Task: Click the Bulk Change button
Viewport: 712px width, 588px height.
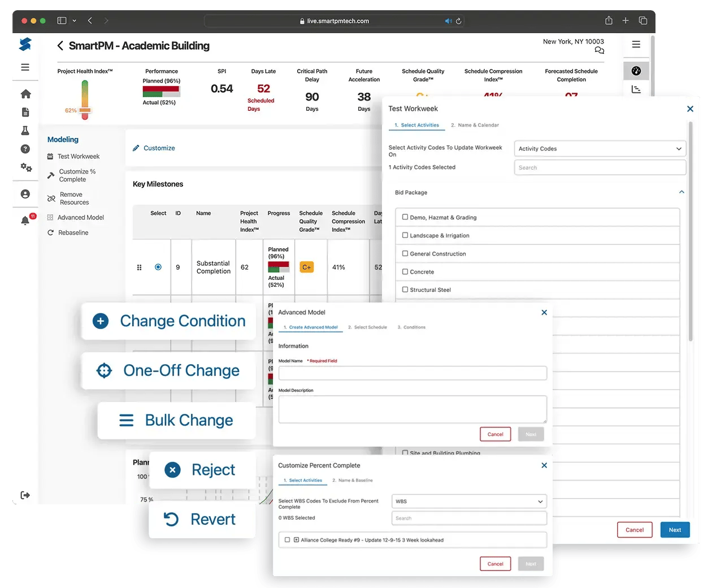Action: point(176,421)
